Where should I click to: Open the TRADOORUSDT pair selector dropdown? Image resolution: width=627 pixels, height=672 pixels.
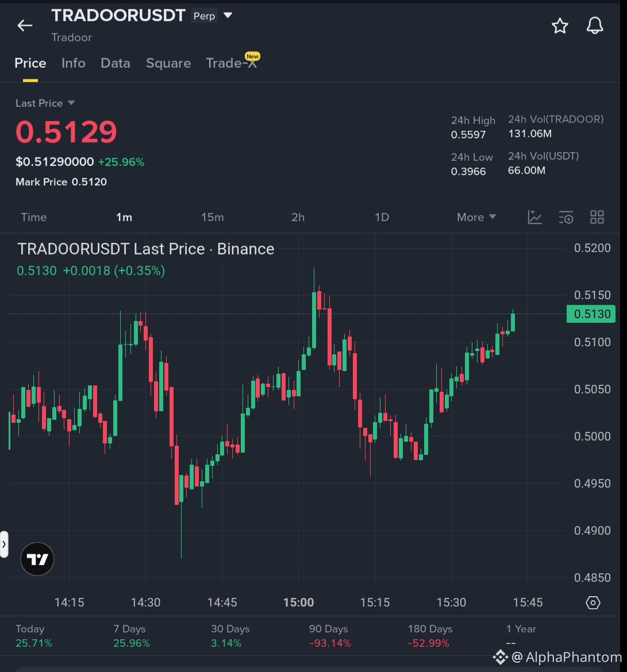tap(228, 16)
